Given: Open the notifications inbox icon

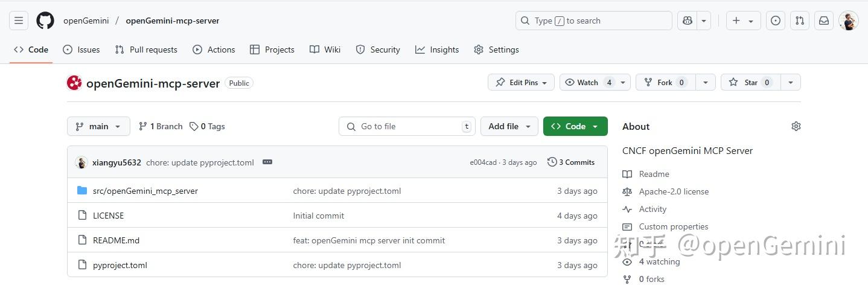Looking at the screenshot, I should 824,21.
